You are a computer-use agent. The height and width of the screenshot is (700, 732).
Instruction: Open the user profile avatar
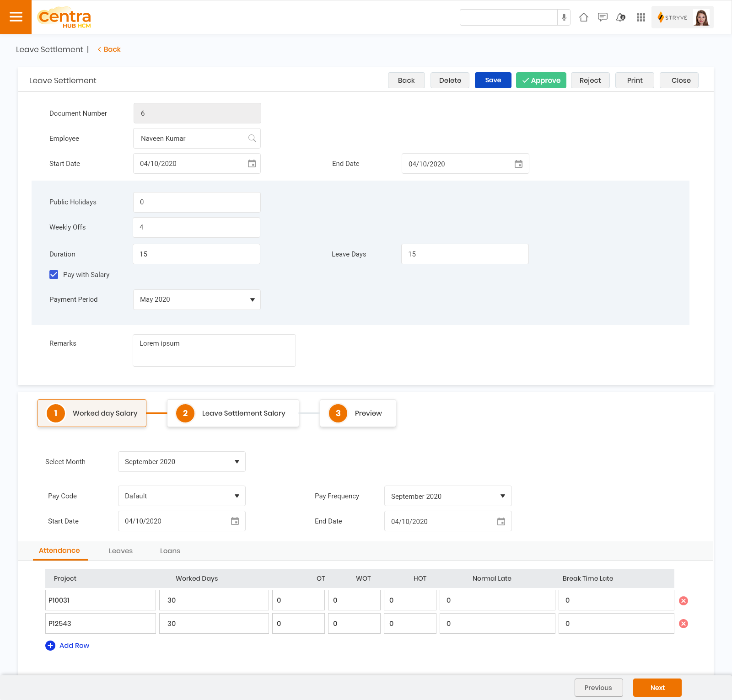click(x=701, y=17)
